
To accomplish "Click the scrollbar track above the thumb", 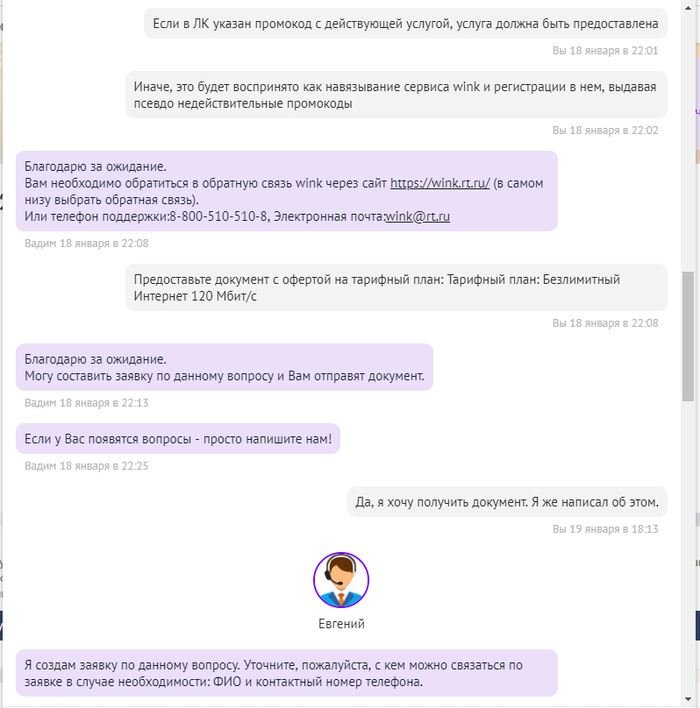I will tap(688, 142).
